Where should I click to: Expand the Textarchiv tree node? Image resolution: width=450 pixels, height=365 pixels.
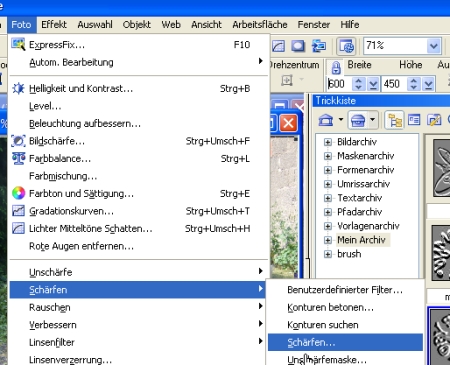pos(328,198)
